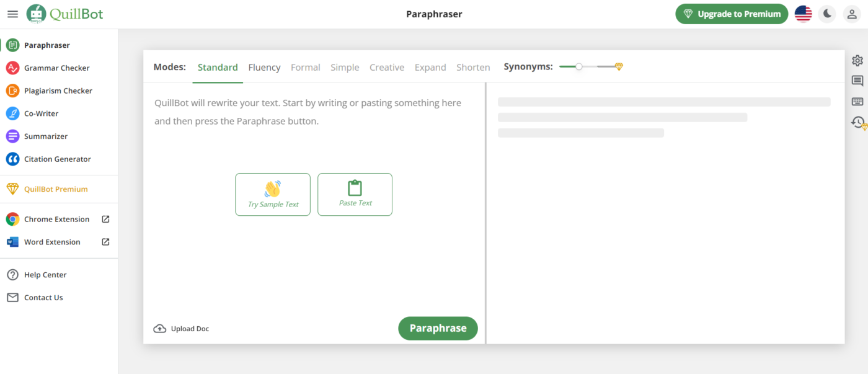Select the Standard mode tab
868x374 pixels.
(218, 67)
